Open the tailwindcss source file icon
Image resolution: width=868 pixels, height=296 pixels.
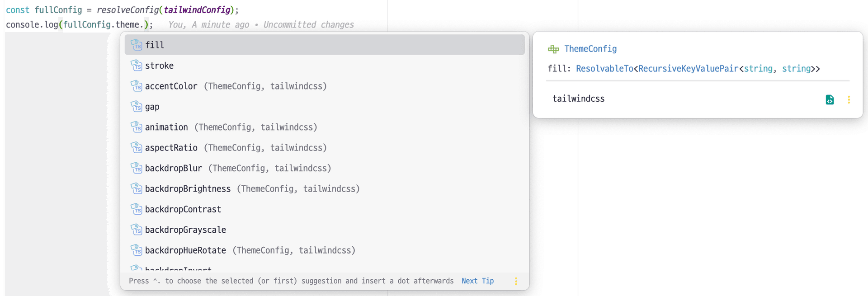830,99
